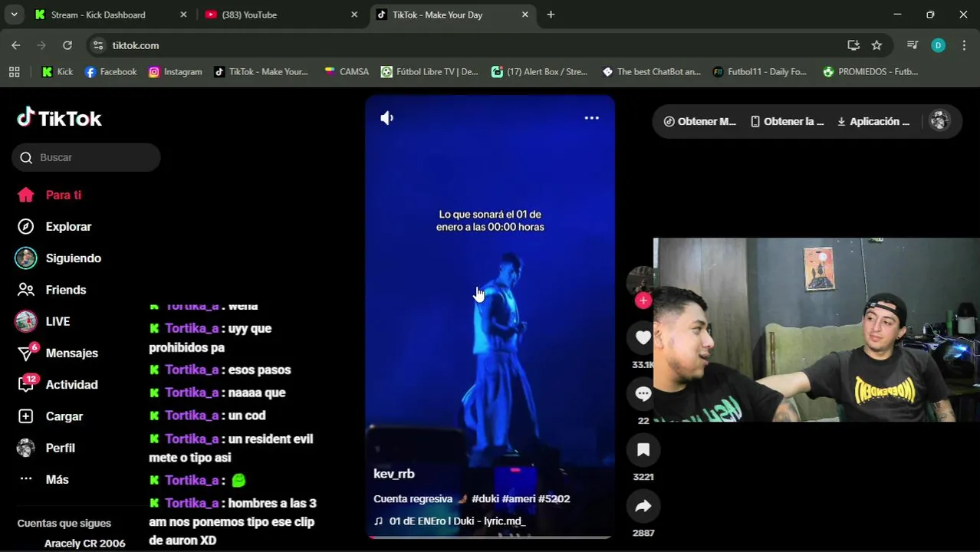Image resolution: width=980 pixels, height=552 pixels.
Task: Close the TikTok browser tab
Action: tap(525, 15)
